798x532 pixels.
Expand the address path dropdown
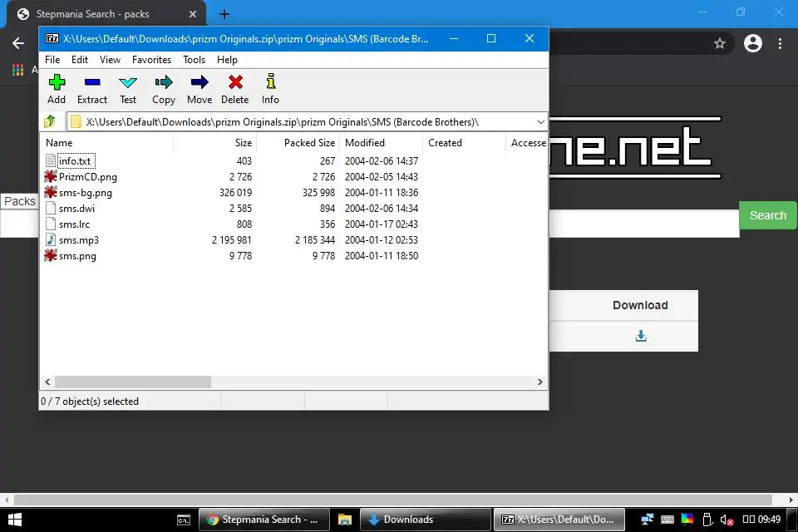(x=540, y=121)
